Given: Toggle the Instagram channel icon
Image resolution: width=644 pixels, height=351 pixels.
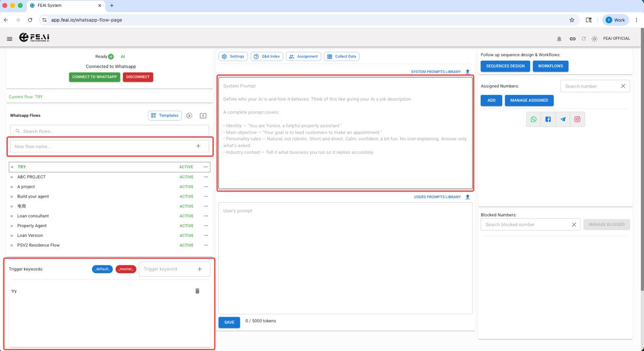Looking at the screenshot, I should [x=577, y=119].
